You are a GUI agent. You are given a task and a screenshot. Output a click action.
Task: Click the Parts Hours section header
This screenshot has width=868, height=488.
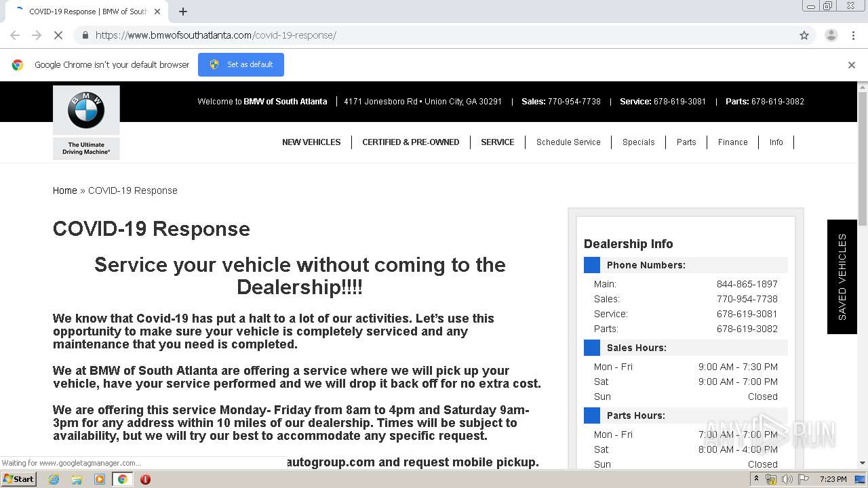coord(686,415)
